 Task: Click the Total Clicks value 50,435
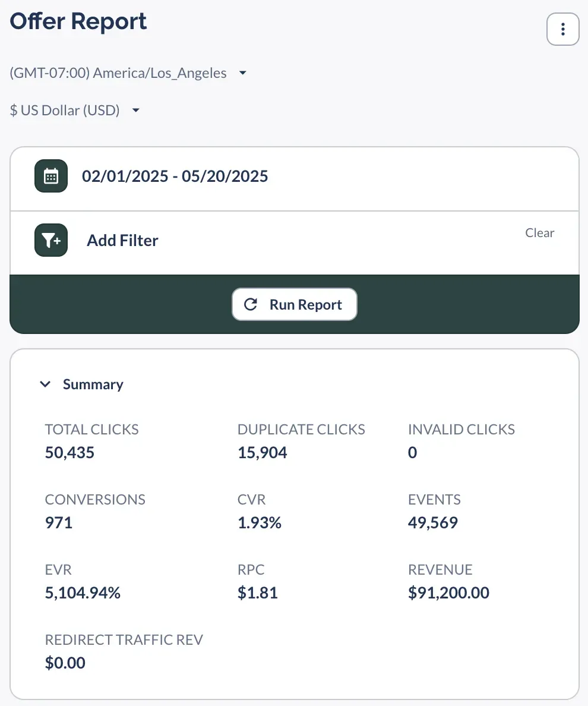(x=69, y=453)
